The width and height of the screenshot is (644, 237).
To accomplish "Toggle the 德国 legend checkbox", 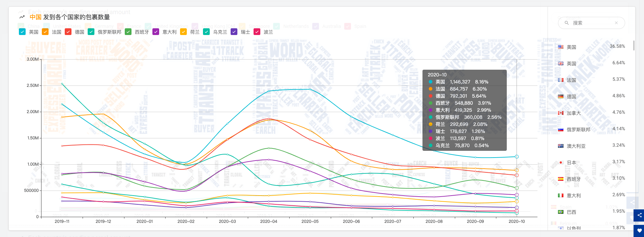I will (x=68, y=32).
